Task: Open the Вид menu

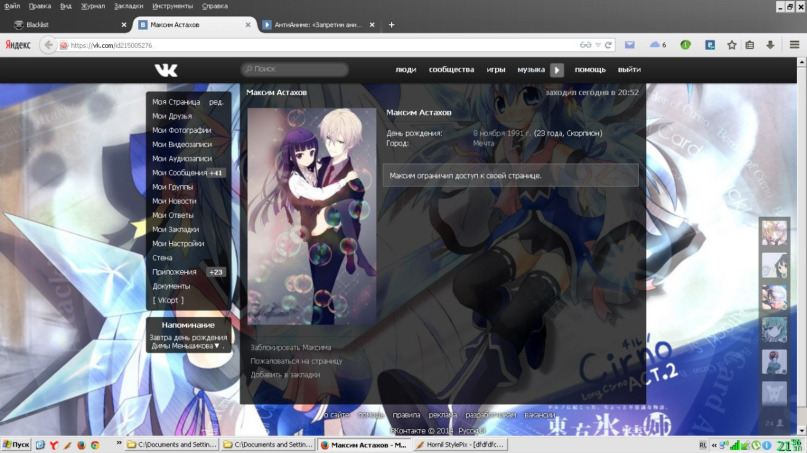Action: coord(66,6)
